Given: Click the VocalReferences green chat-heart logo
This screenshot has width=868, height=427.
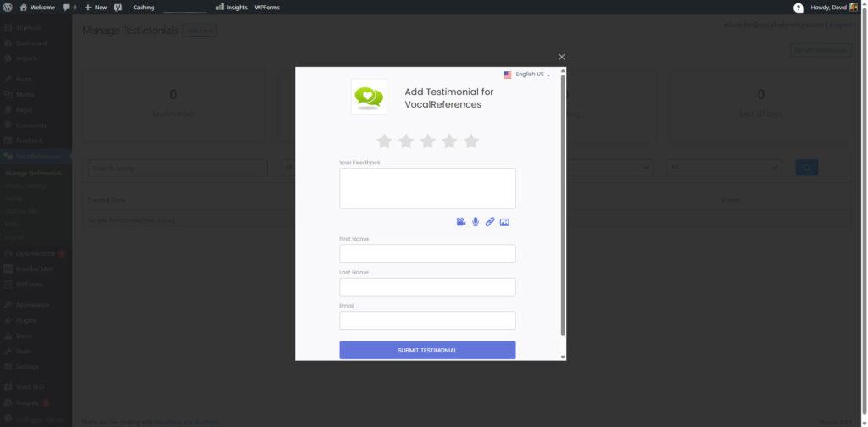Looking at the screenshot, I should coord(369,97).
